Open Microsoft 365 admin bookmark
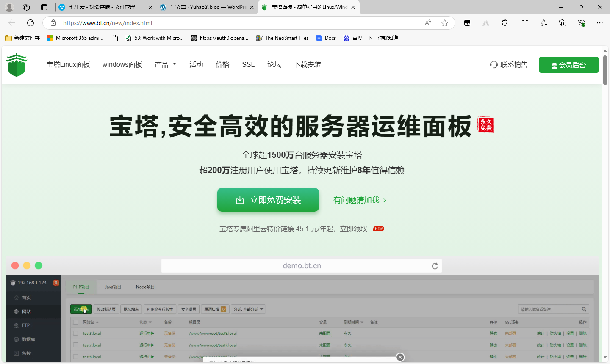Viewport: 610px width, 364px height. point(75,38)
